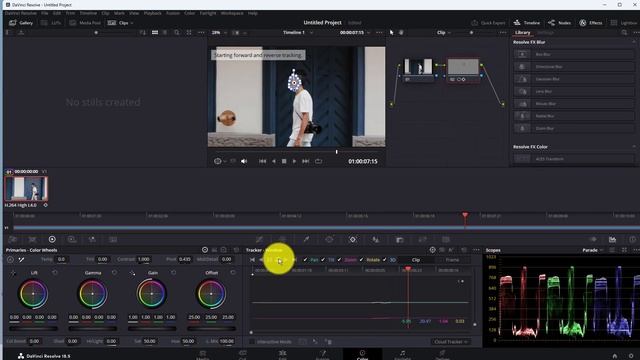
Task: Switch to the Library tab
Action: click(522, 32)
